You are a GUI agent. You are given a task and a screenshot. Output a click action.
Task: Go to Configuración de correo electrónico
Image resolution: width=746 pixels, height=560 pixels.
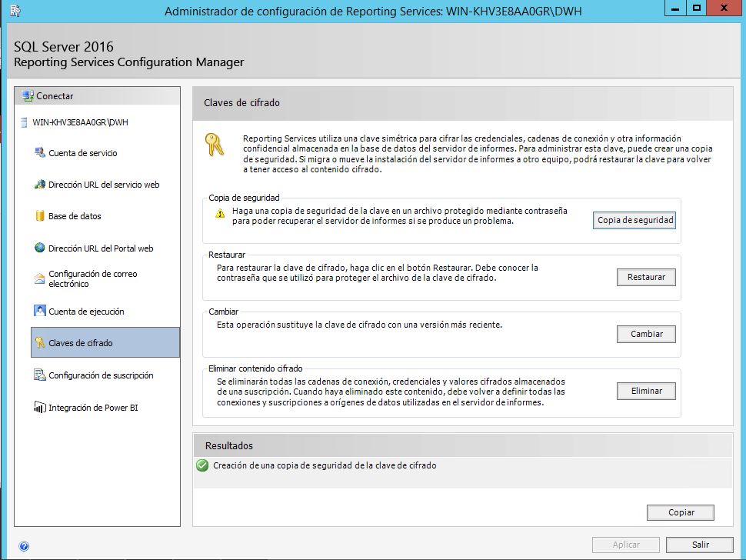92,278
